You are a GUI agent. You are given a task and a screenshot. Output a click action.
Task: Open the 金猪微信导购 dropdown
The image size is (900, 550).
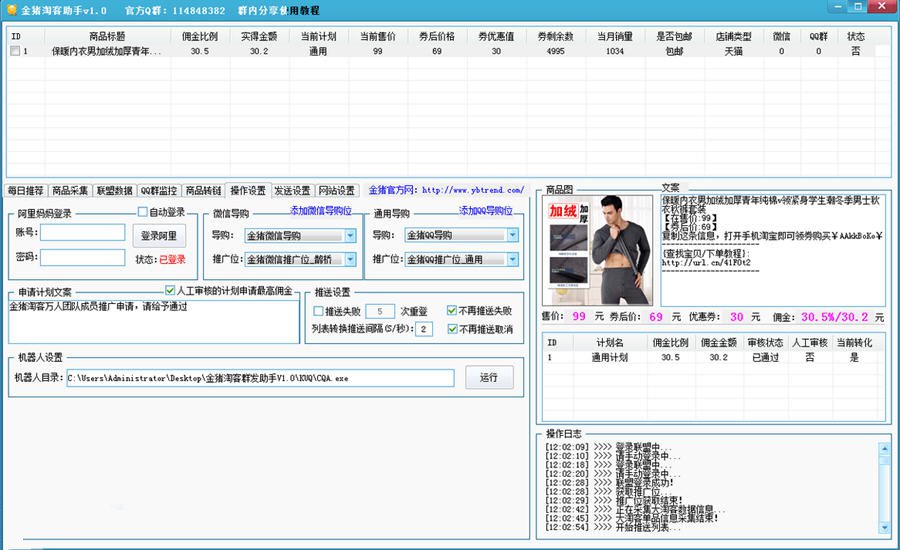tap(349, 236)
